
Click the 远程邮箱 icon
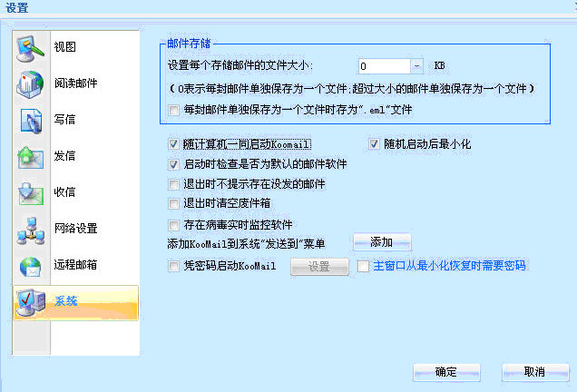[x=30, y=266]
